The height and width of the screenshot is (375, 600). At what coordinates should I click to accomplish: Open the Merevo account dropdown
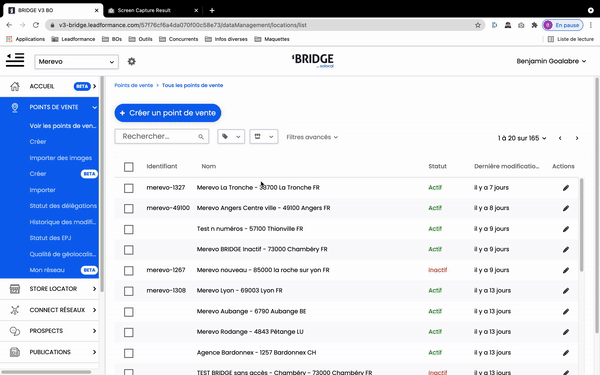pyautogui.click(x=77, y=62)
